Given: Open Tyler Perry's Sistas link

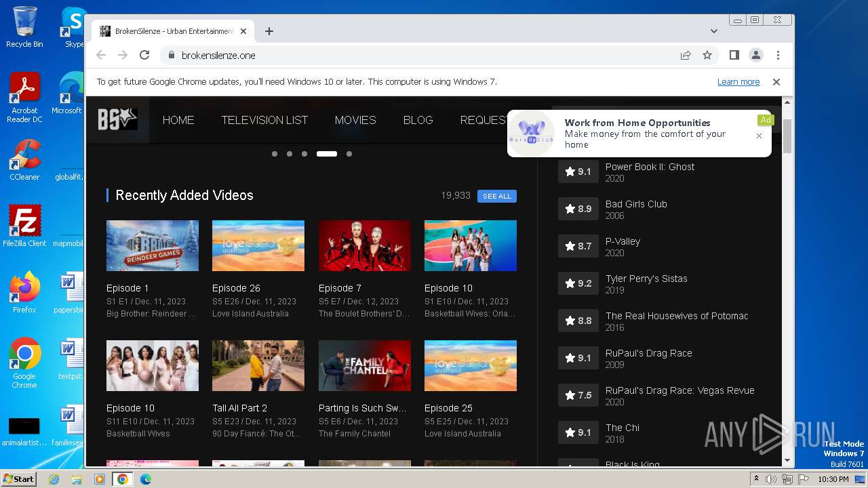Looking at the screenshot, I should click(x=646, y=279).
